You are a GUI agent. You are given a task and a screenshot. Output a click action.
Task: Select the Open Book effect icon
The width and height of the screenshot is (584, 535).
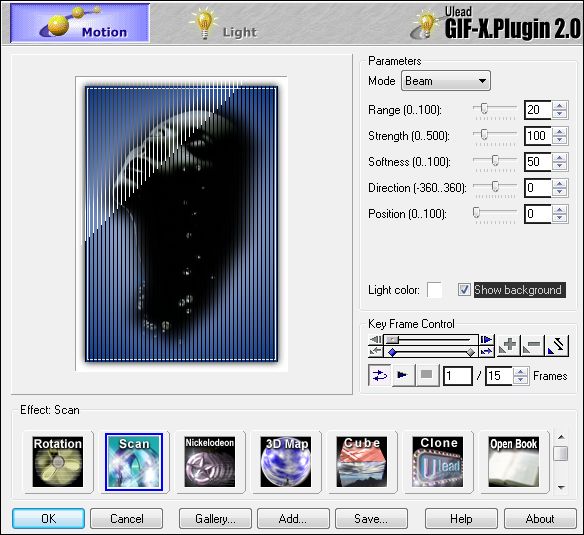(x=514, y=462)
